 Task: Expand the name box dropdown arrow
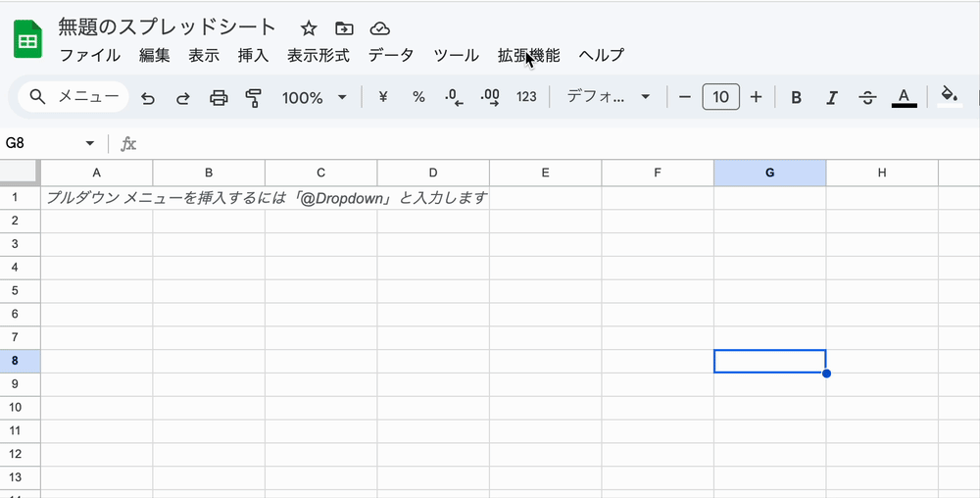[90, 144]
